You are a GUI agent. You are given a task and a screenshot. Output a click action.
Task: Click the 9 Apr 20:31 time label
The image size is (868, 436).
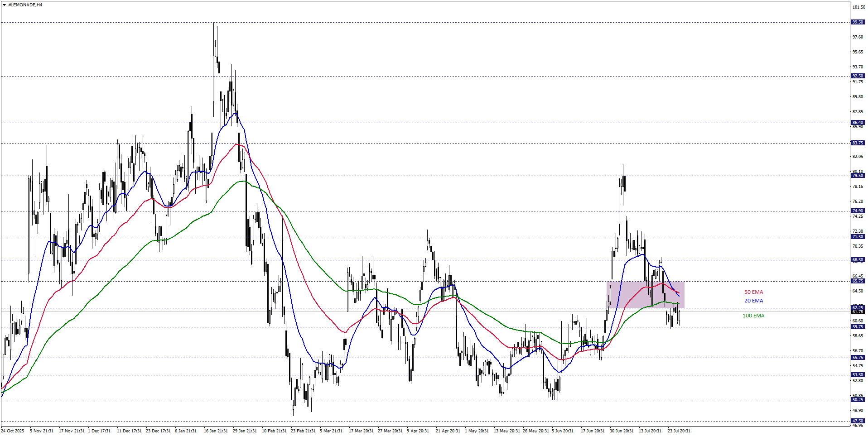418,431
